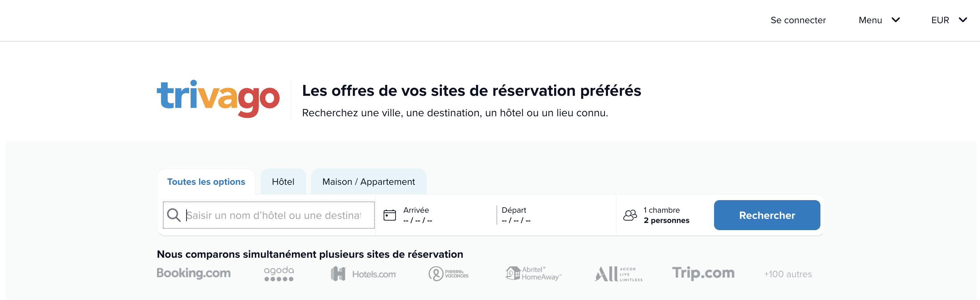Open the Départ date picker

click(556, 215)
